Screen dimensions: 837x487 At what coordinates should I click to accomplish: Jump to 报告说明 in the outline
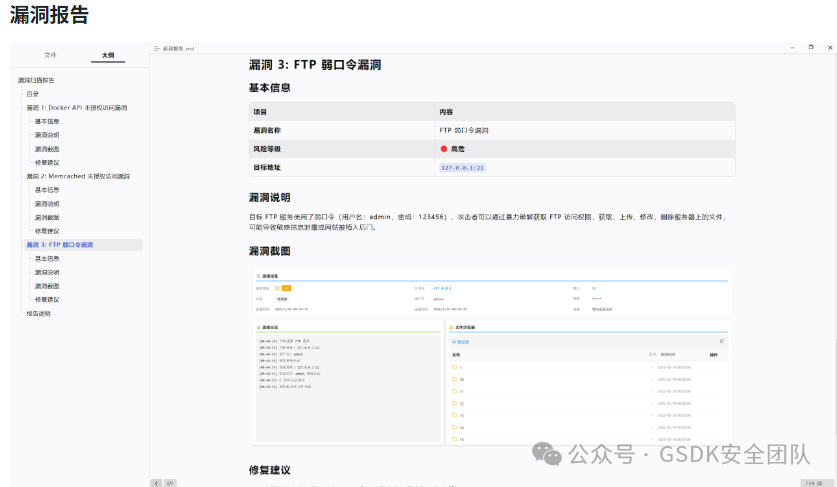tap(38, 313)
